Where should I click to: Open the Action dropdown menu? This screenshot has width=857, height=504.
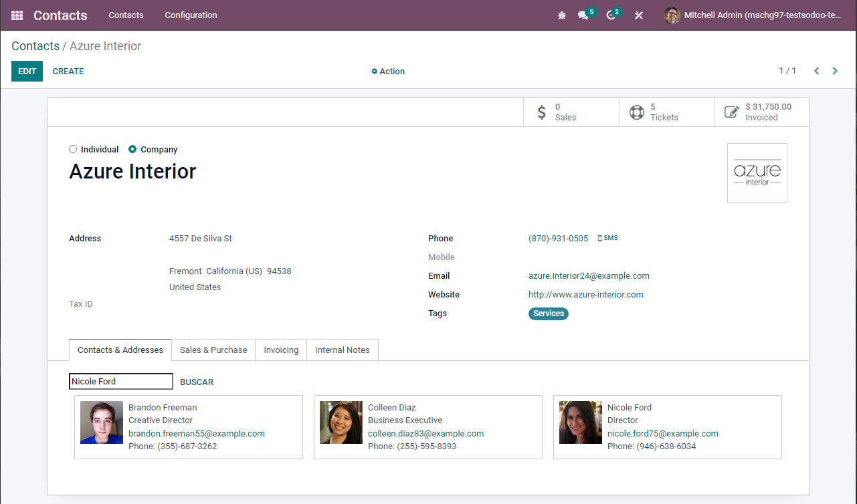pos(388,72)
